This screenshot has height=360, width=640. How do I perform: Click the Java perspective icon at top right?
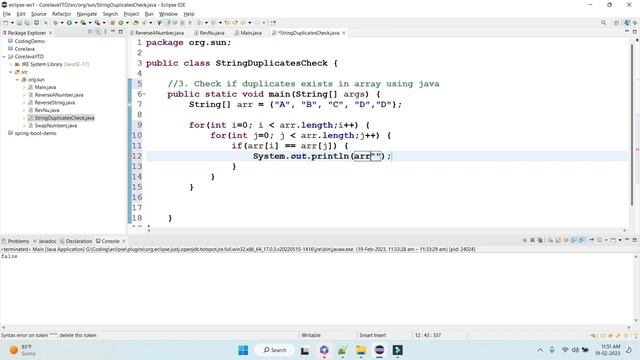627,23
